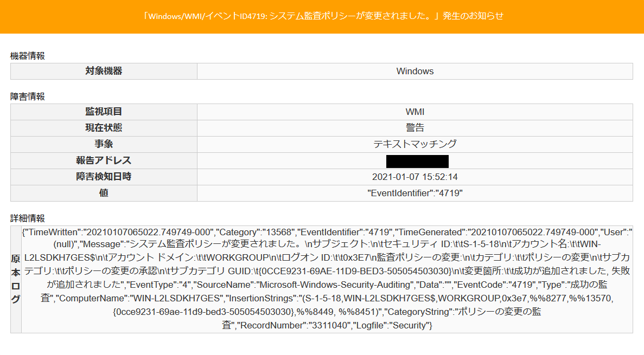Click the WMI value cell
The height and width of the screenshot is (355, 644).
(x=415, y=112)
